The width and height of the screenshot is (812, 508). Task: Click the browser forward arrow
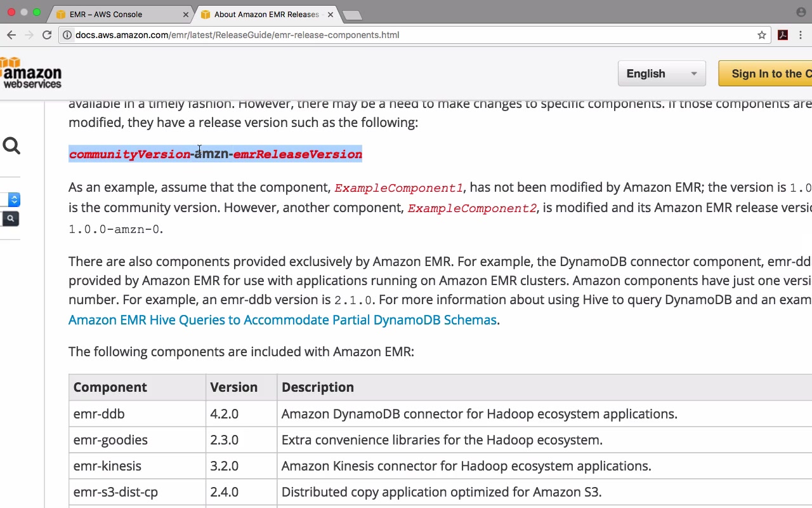pyautogui.click(x=29, y=35)
